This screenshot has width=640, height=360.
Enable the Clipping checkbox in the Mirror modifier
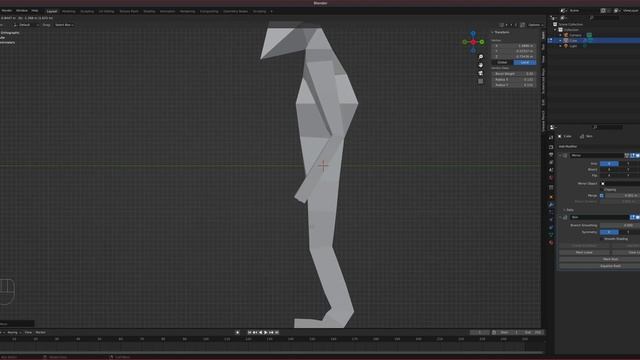[603, 190]
